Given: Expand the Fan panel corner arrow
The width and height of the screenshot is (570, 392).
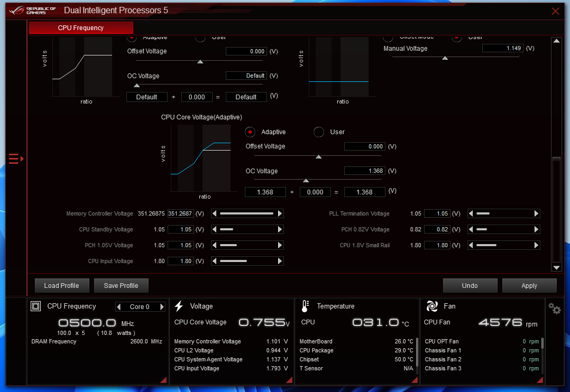Looking at the screenshot, I should [x=540, y=380].
